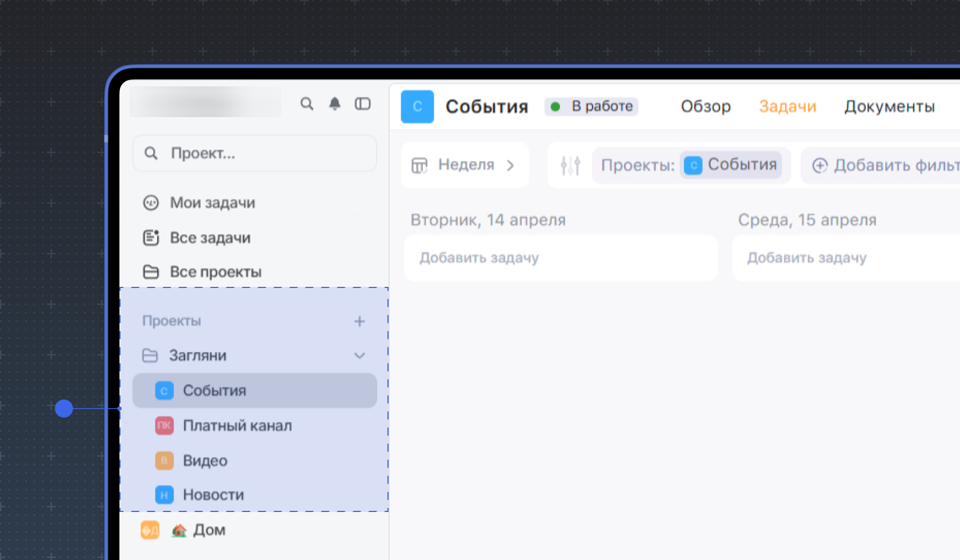Viewport: 960px width, 560px height.
Task: Open the 'Документы' tab
Action: point(889,106)
